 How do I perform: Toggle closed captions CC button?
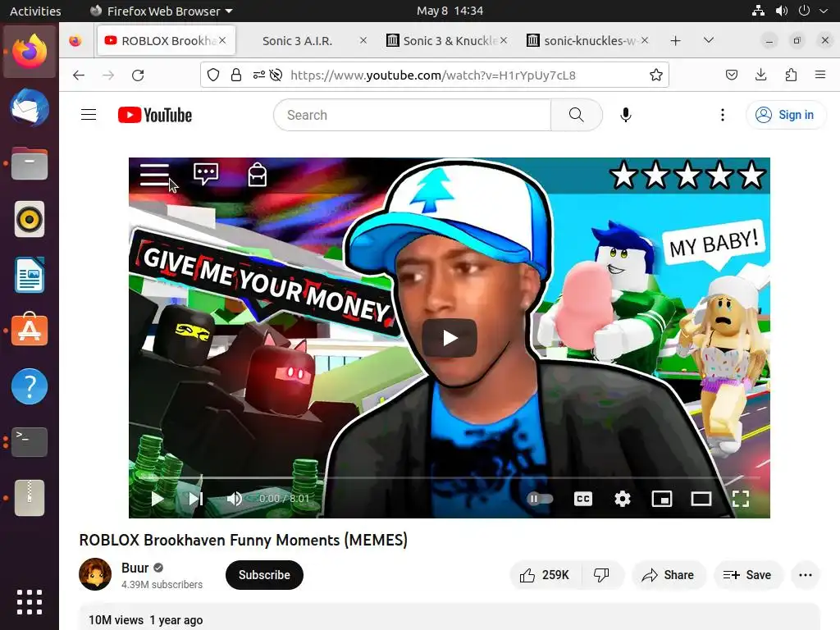pos(583,499)
